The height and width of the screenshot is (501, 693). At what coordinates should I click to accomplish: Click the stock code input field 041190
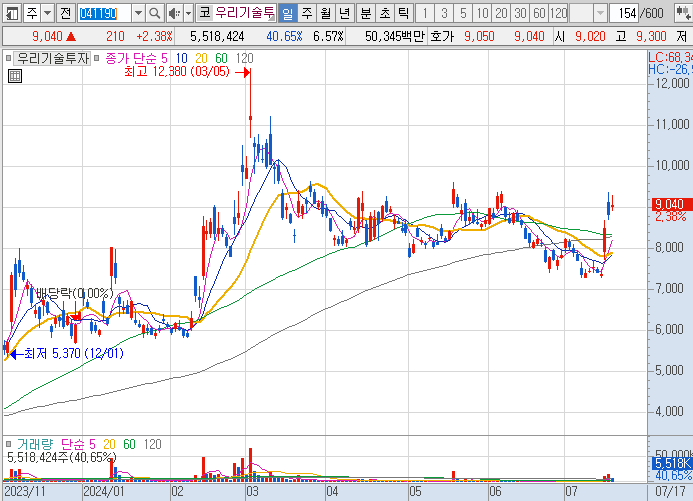point(104,13)
